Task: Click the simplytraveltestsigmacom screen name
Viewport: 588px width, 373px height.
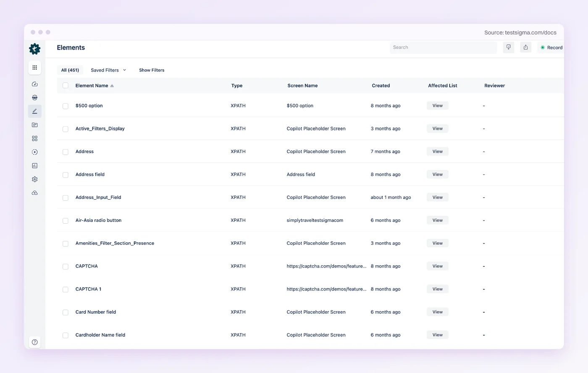Action: coord(315,220)
